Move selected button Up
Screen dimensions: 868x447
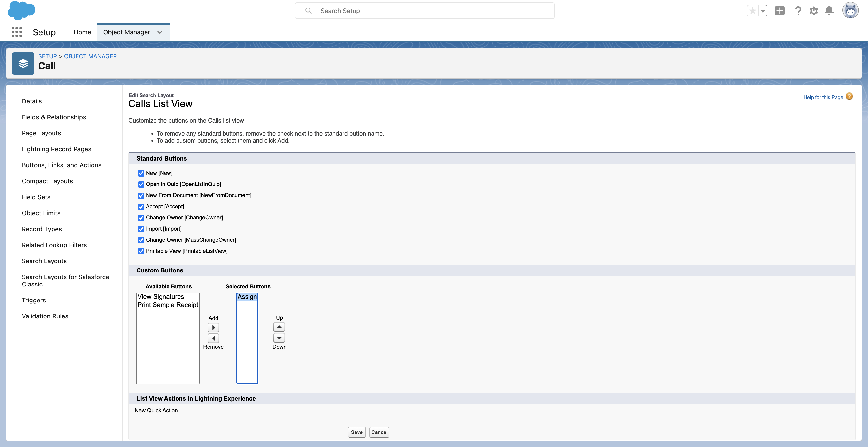pyautogui.click(x=279, y=327)
